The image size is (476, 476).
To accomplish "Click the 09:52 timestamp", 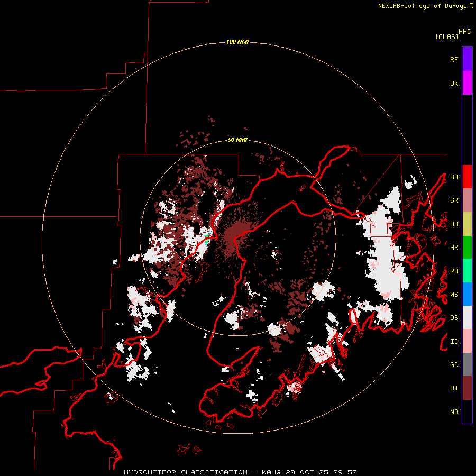I will pyautogui.click(x=344, y=472).
